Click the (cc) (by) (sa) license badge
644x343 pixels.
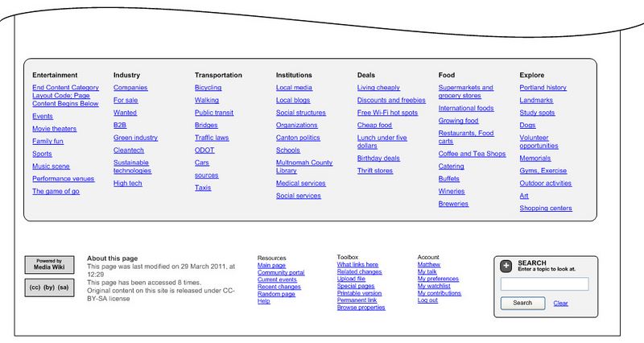point(49,287)
